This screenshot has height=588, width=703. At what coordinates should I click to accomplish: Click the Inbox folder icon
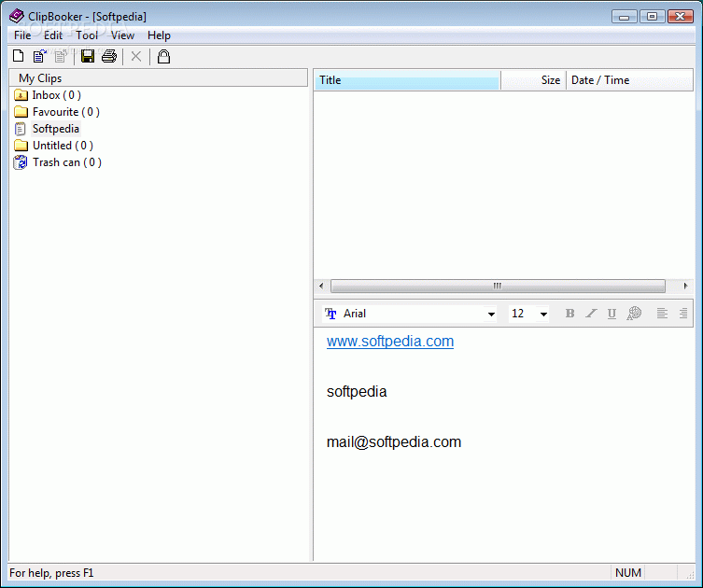[x=21, y=95]
